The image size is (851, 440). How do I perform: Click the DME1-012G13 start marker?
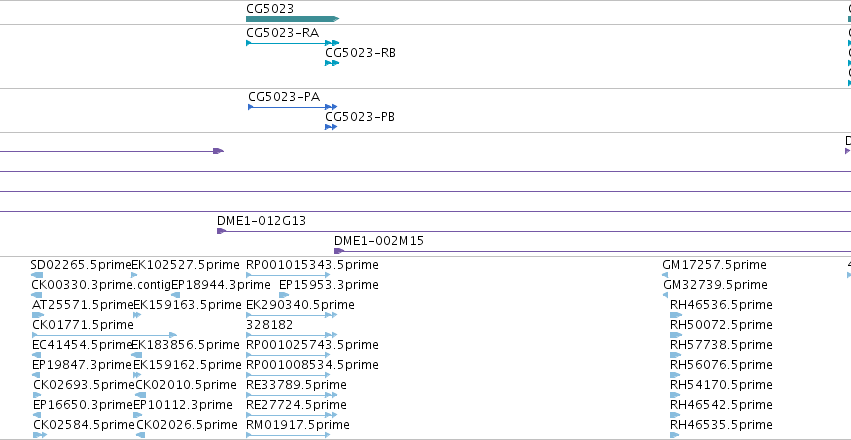tap(221, 231)
